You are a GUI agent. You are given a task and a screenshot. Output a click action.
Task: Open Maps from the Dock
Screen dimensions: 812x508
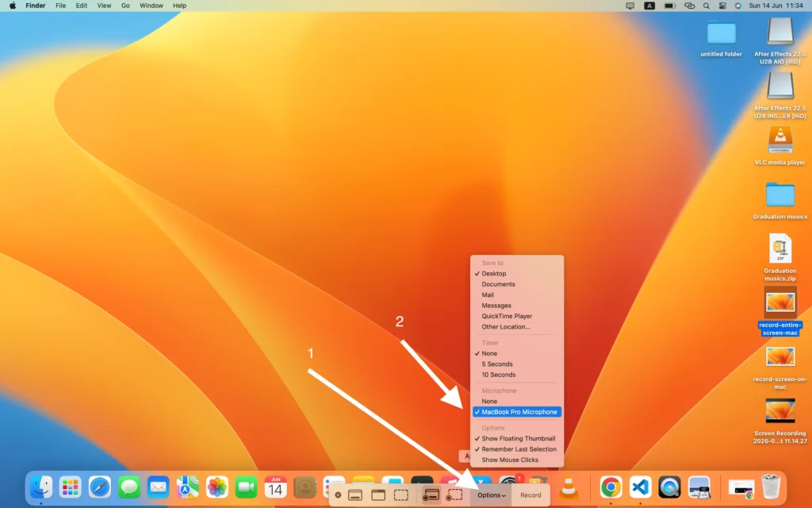click(x=187, y=487)
